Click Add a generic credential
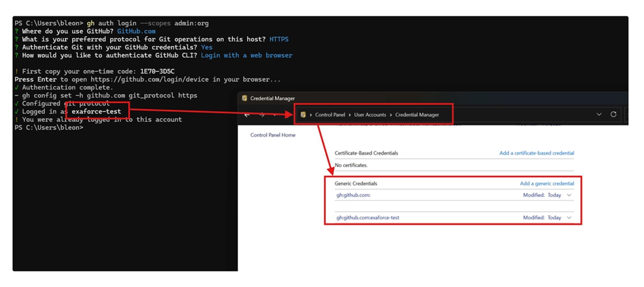 coord(547,183)
